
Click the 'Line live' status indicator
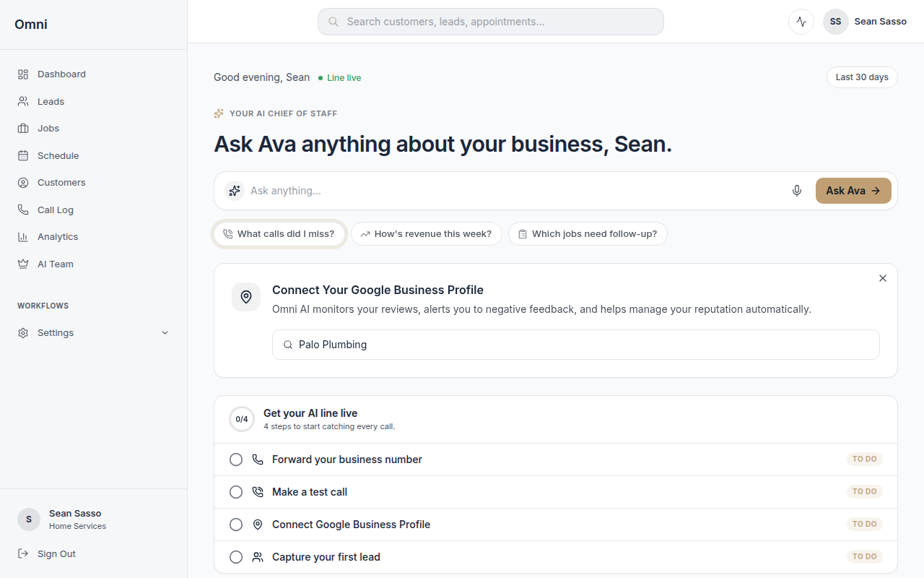pos(340,78)
